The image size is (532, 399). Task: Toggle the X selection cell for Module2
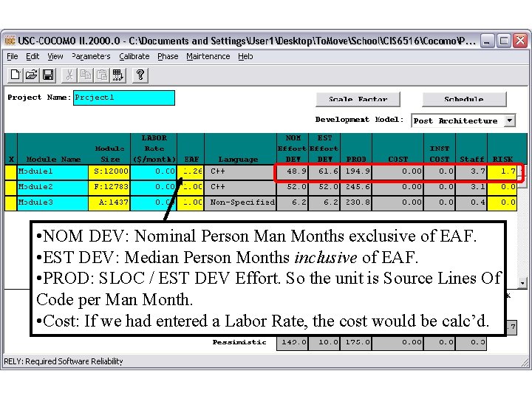[10, 187]
